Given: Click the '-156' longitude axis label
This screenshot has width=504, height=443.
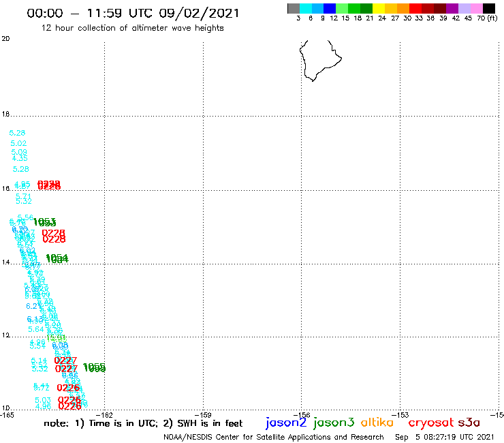Looking at the screenshot, I should point(303,415).
